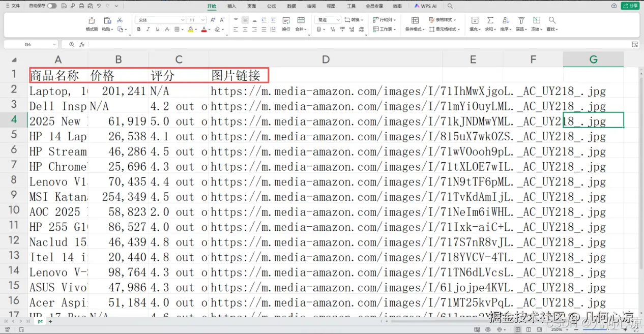Click the insert function fx icon
This screenshot has width=644, height=334.
[x=82, y=44]
